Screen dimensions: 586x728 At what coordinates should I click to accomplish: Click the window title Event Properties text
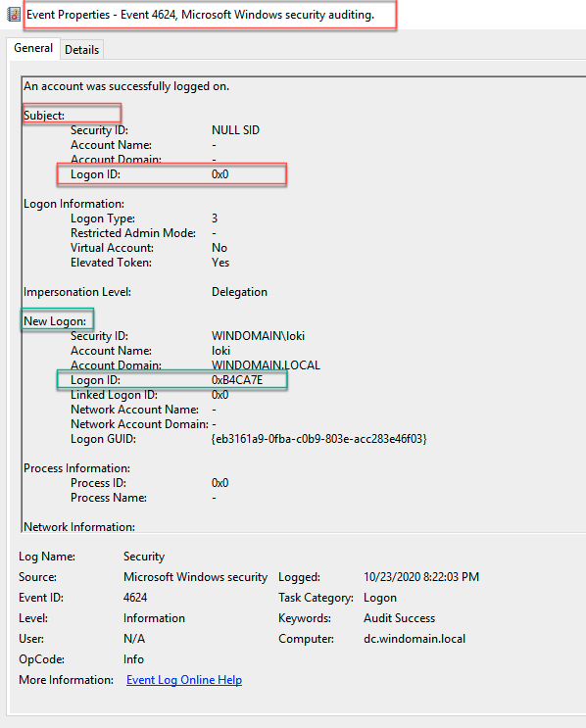click(x=69, y=15)
